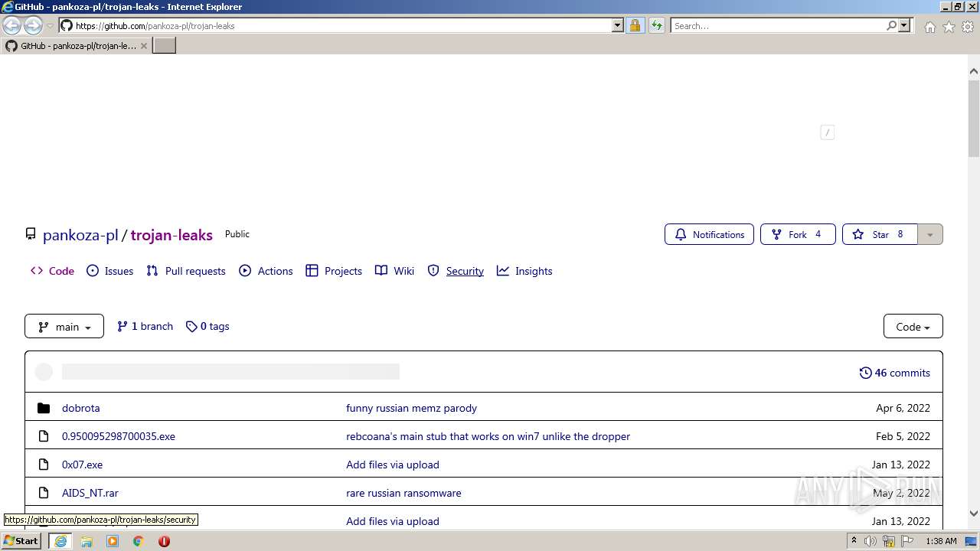Open File Explorer from the taskbar
This screenshot has height=551, width=980.
(87, 541)
